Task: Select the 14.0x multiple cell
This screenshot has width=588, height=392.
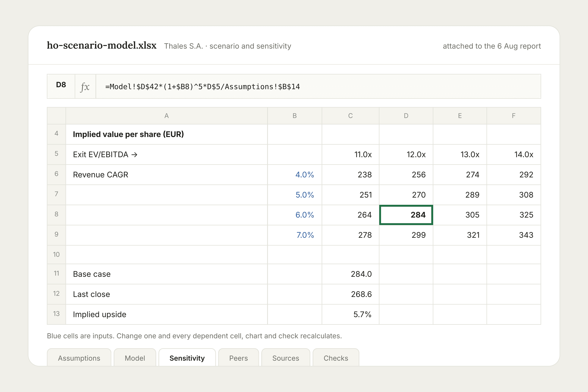Action: click(514, 154)
